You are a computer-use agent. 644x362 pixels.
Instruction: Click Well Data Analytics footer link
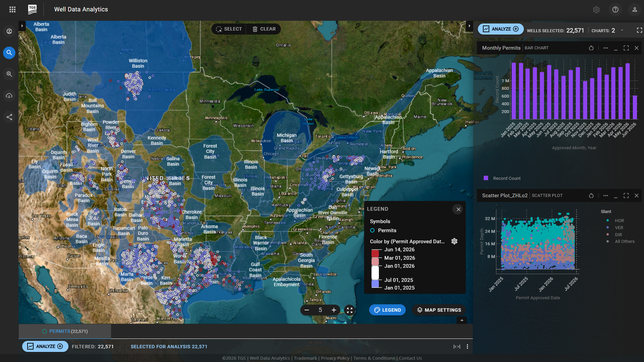269,358
